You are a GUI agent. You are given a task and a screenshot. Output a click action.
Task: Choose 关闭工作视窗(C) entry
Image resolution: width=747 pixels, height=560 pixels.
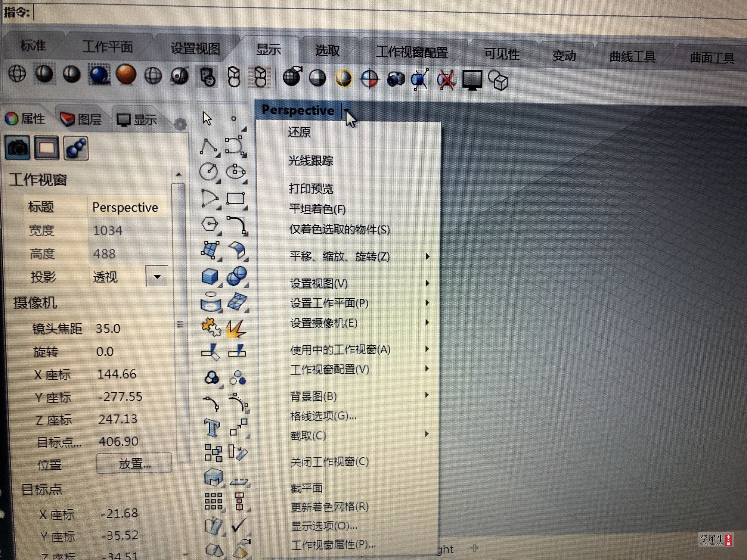(x=330, y=462)
